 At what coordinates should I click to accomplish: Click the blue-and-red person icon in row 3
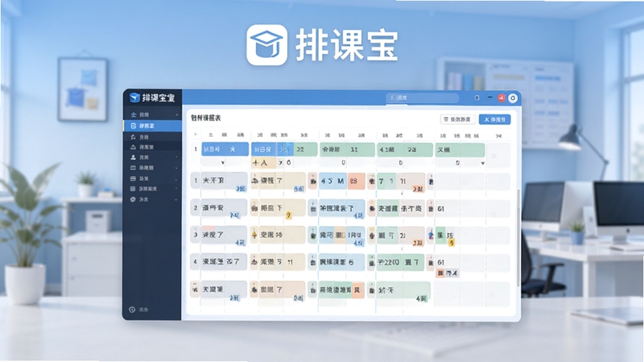pyautogui.click(x=431, y=235)
